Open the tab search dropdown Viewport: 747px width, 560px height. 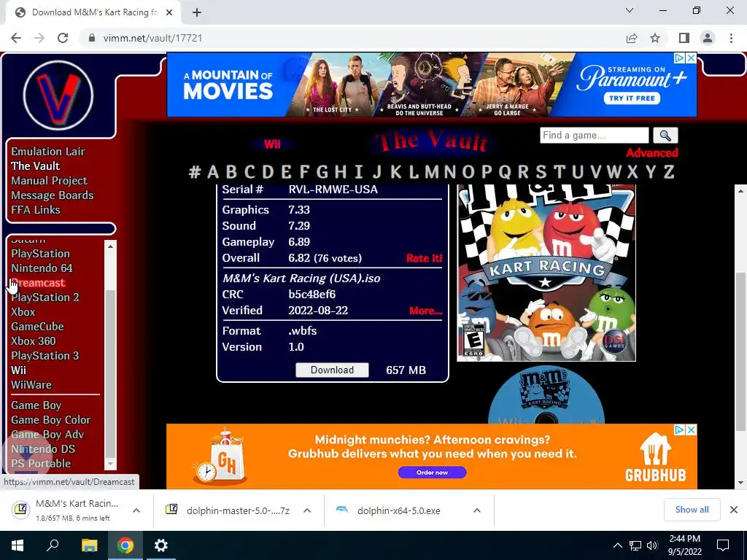click(x=630, y=10)
